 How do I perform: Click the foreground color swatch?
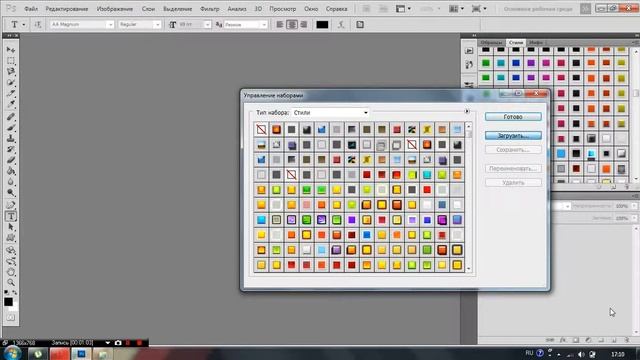pos(8,302)
